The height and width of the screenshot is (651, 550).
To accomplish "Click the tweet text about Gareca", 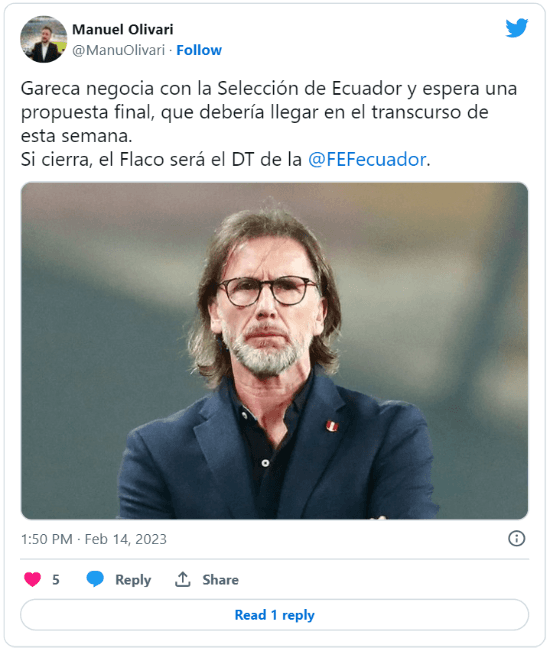I will click(x=269, y=124).
